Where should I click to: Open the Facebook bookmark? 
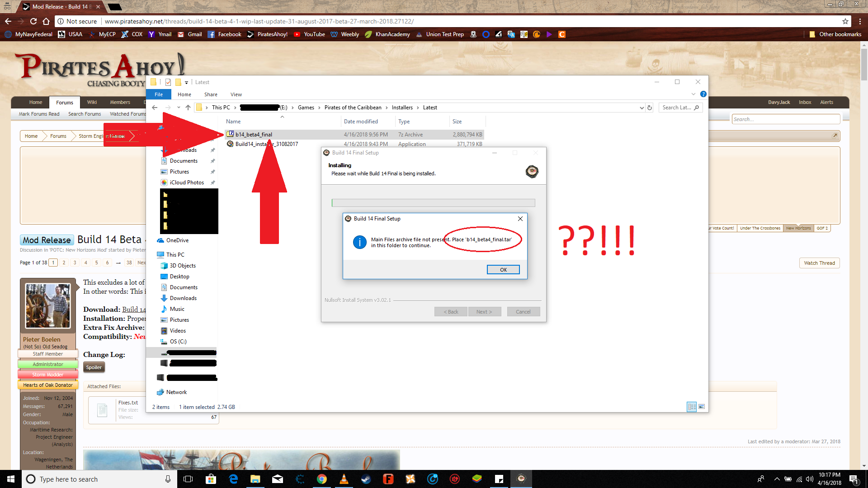[x=225, y=34]
